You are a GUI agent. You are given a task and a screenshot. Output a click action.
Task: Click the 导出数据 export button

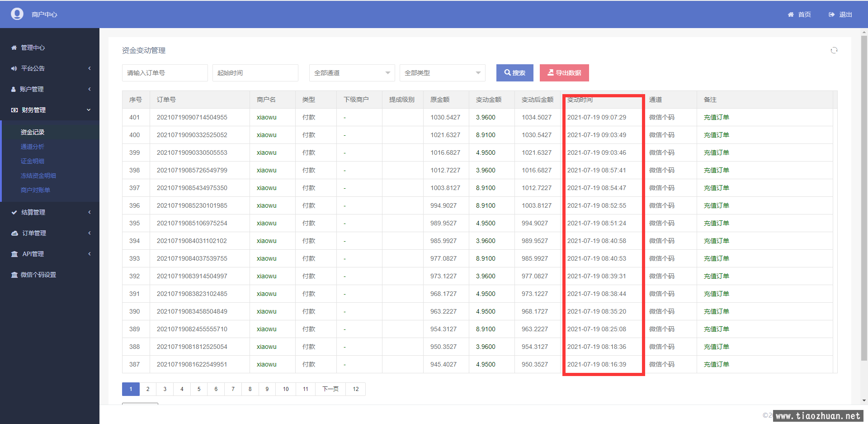(x=564, y=73)
